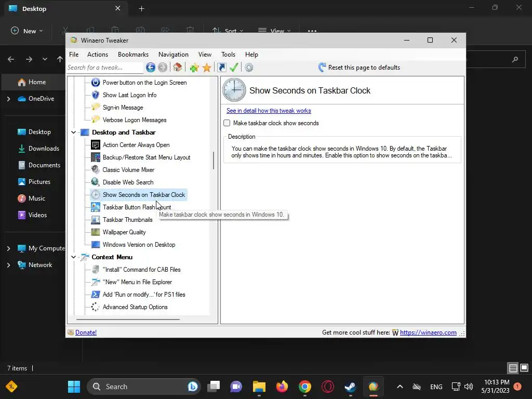Select "New" Menu in File Explorer item
The height and width of the screenshot is (399, 532).
tap(137, 282)
